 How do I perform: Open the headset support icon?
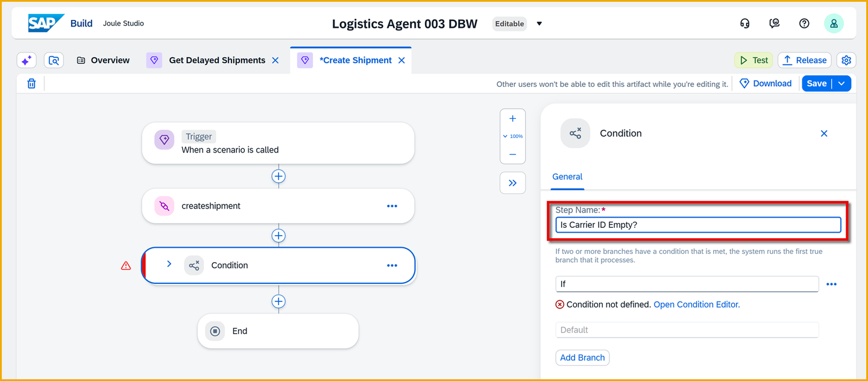744,24
